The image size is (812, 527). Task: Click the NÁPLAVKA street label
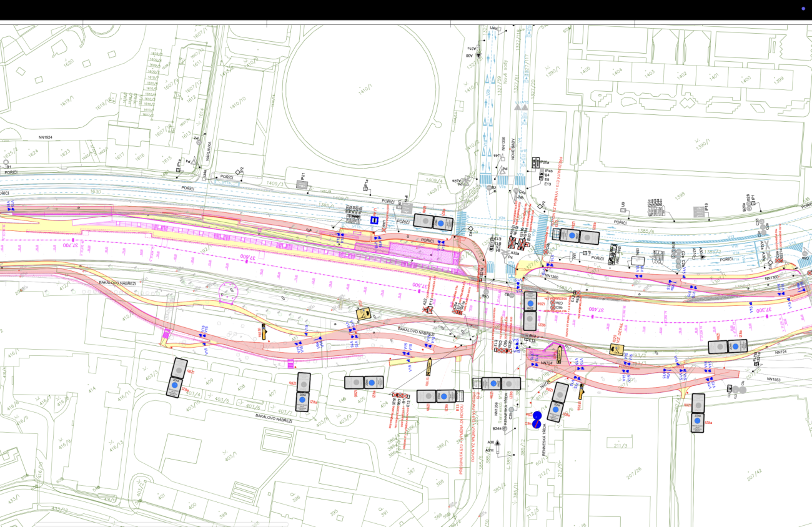[210, 151]
